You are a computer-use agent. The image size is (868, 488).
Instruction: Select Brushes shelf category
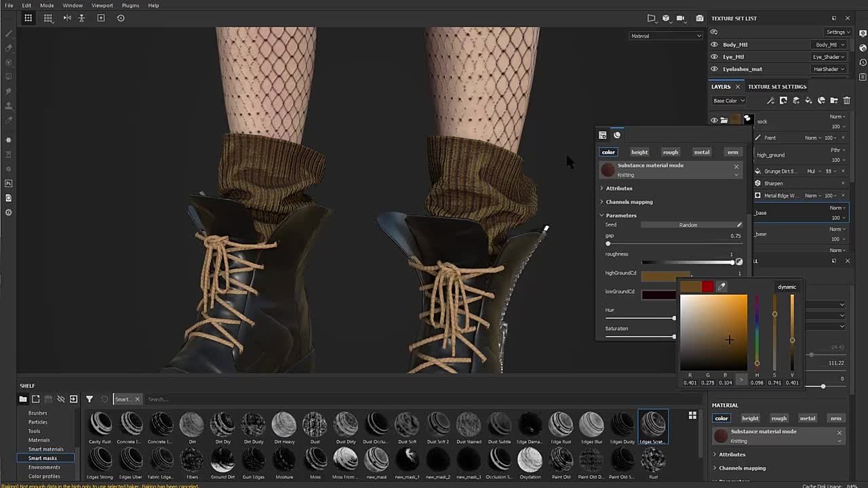(x=37, y=413)
